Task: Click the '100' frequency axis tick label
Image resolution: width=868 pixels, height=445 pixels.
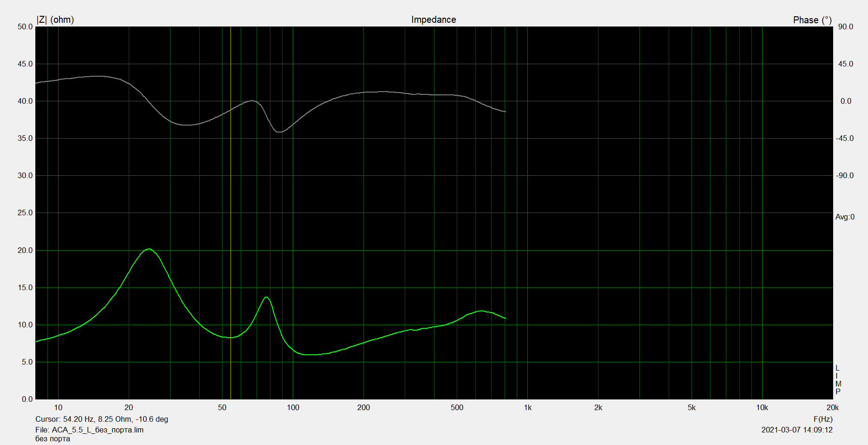Action: pos(293,407)
